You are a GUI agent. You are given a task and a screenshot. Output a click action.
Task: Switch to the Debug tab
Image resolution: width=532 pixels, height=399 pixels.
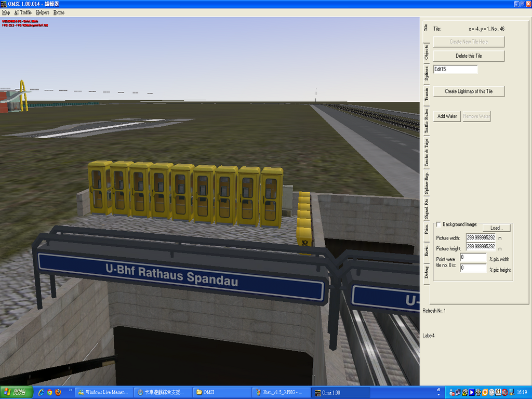click(426, 272)
